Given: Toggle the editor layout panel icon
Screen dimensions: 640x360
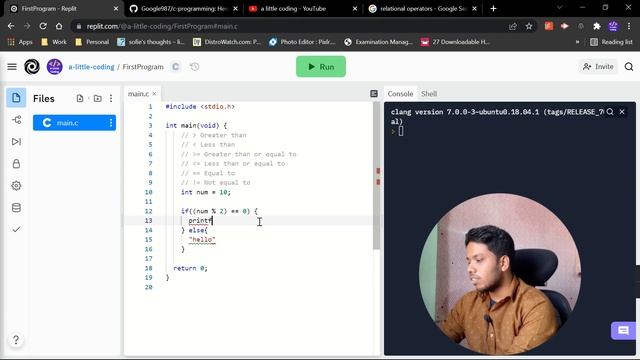Looking at the screenshot, I should (374, 94).
